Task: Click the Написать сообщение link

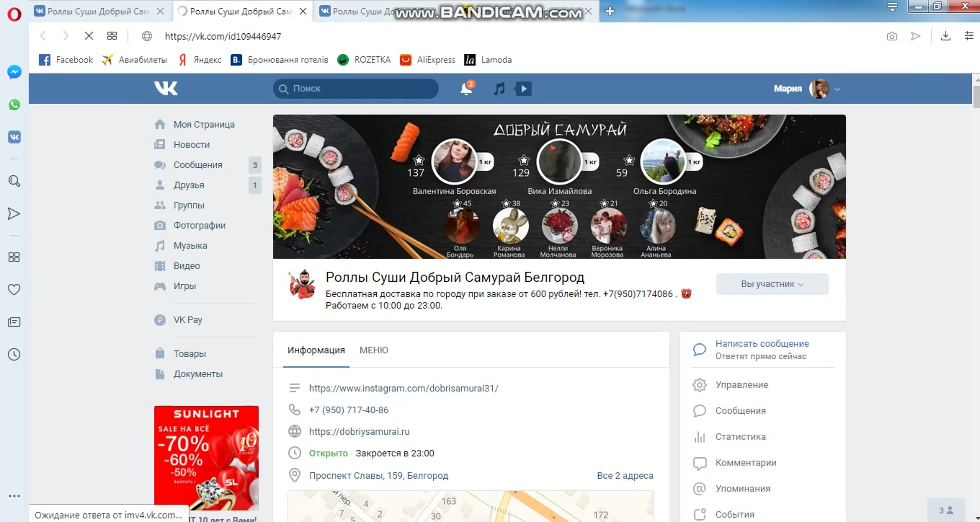Action: coord(762,343)
